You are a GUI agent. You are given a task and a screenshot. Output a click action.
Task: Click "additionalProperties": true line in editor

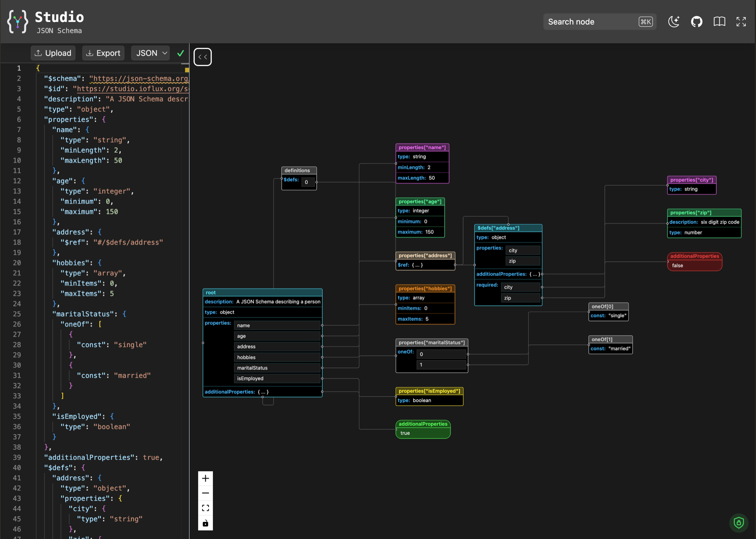(x=103, y=457)
